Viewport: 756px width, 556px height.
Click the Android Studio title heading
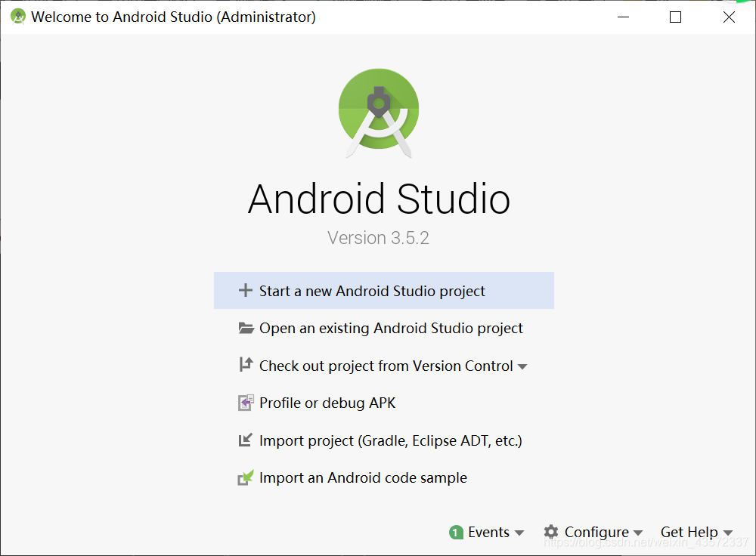379,199
